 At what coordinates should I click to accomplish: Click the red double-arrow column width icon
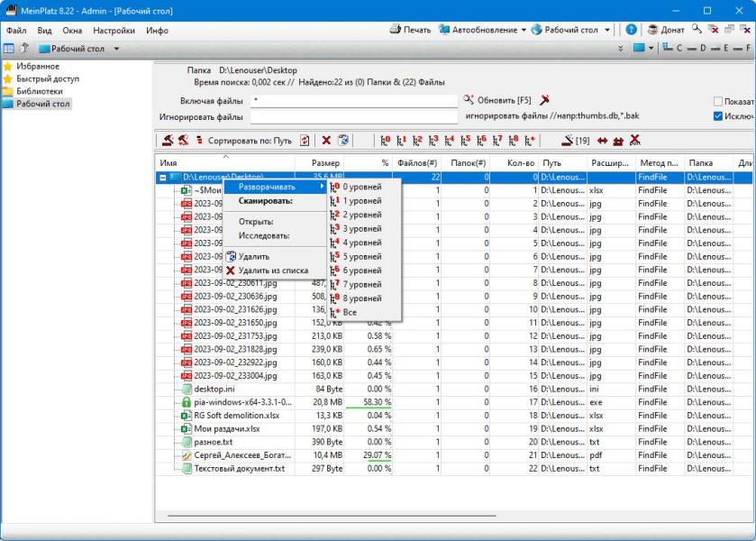[x=602, y=141]
